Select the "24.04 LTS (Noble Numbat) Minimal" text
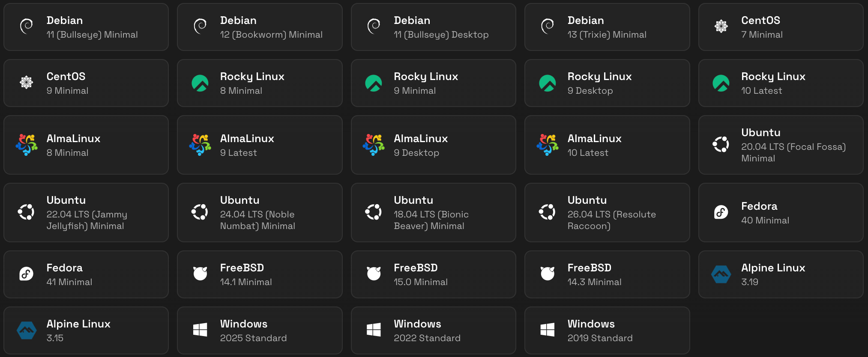This screenshot has height=357, width=868. [257, 220]
